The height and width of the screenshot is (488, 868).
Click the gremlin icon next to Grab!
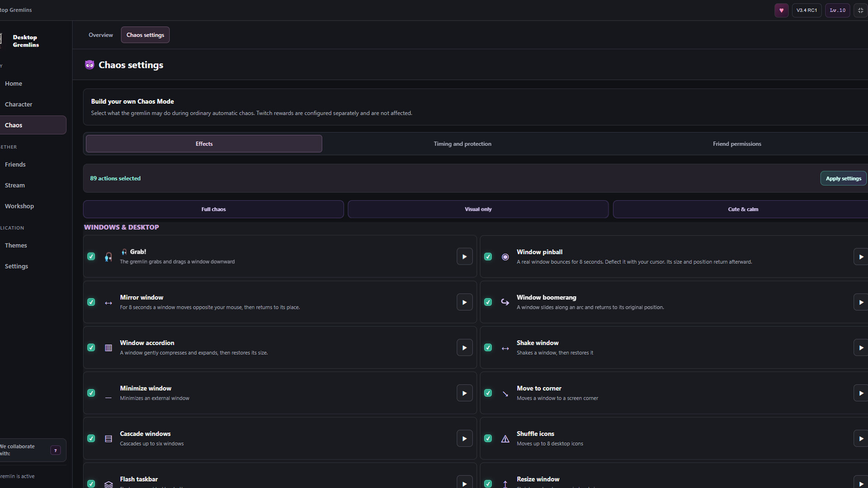tap(108, 257)
